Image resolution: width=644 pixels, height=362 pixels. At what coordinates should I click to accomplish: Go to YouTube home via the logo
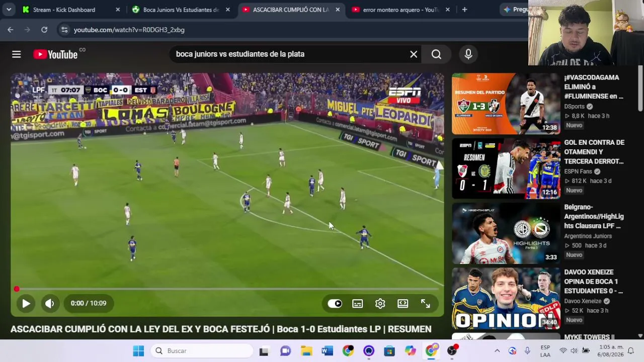pyautogui.click(x=55, y=54)
